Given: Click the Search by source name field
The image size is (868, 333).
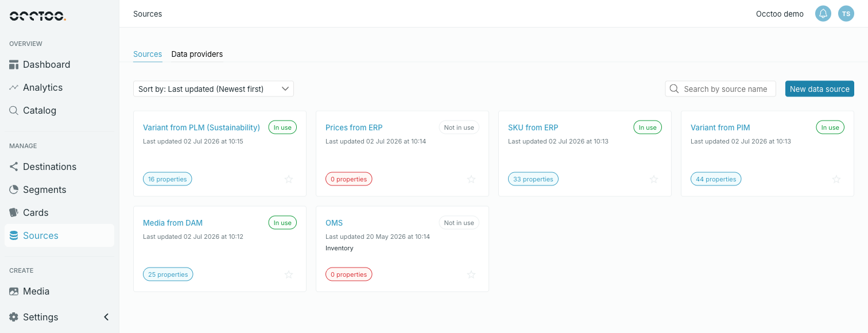Looking at the screenshot, I should click(720, 89).
